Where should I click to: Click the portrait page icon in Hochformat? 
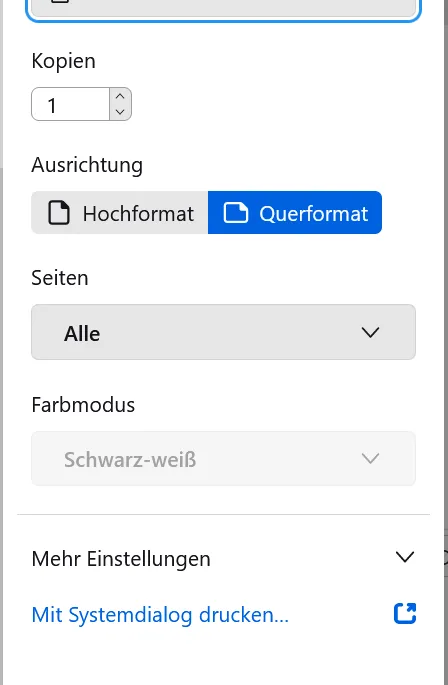(59, 213)
